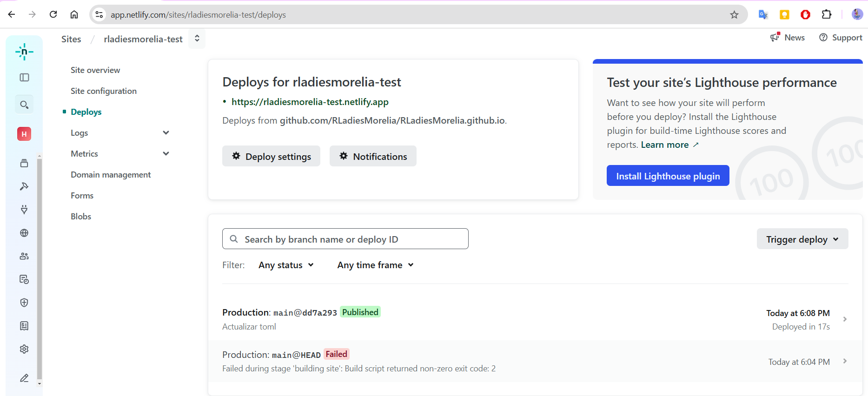
Task: Click the sidebar scroll down arrow
Action: (x=40, y=383)
